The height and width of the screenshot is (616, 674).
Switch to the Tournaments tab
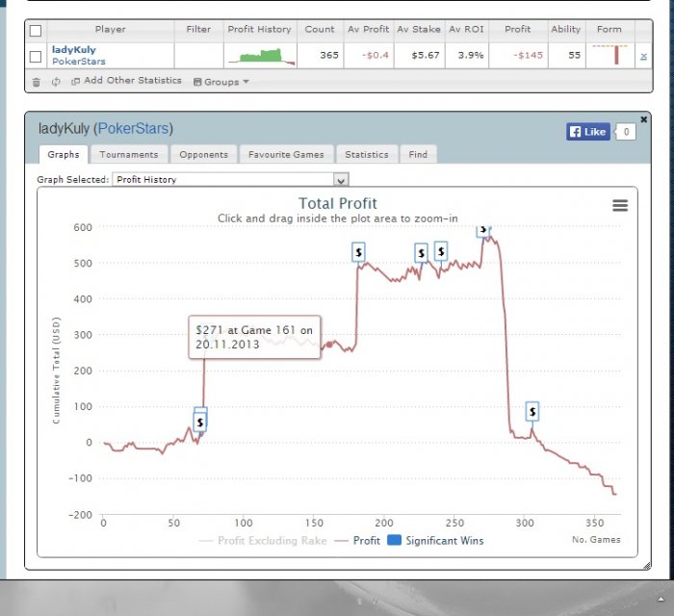(x=128, y=154)
